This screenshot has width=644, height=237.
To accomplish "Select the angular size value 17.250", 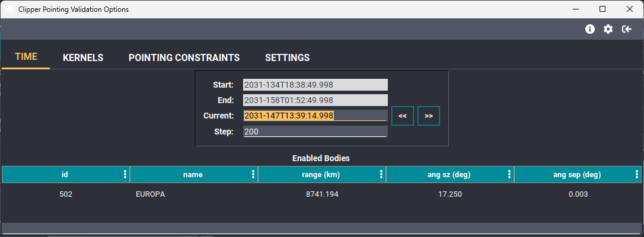I will pos(450,194).
